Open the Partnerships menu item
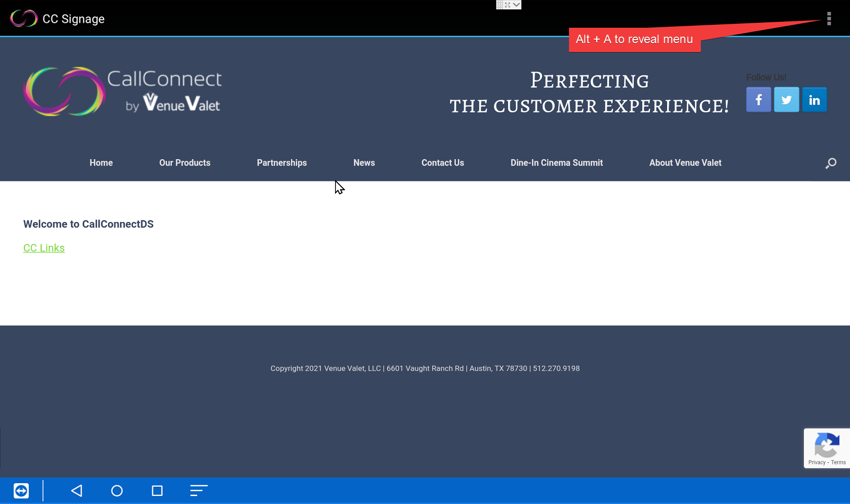Image resolution: width=850 pixels, height=504 pixels. tap(282, 163)
